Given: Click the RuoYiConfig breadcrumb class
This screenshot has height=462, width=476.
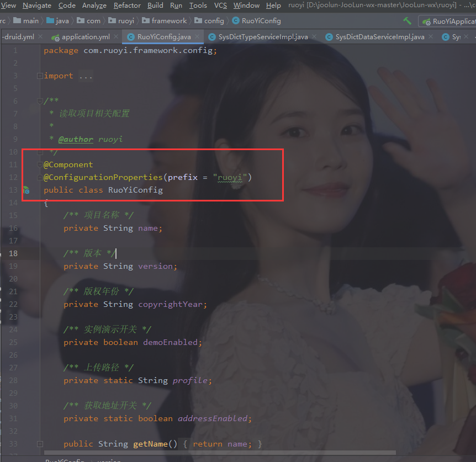Looking at the screenshot, I should 257,21.
